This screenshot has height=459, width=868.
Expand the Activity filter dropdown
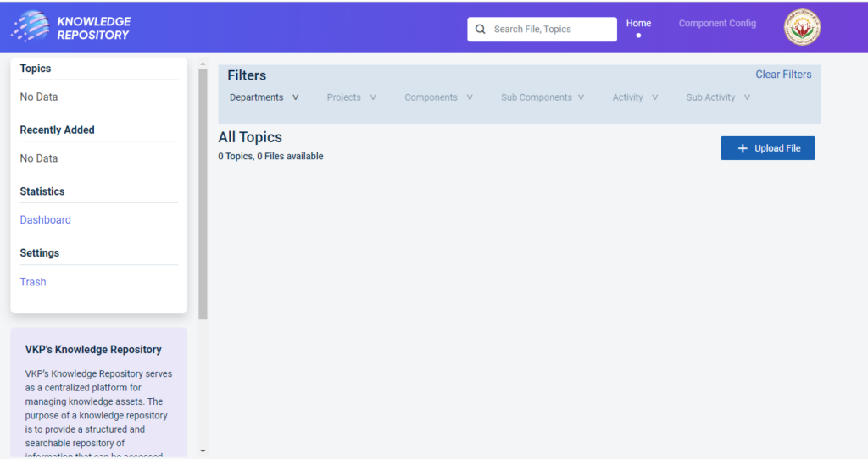pos(635,97)
